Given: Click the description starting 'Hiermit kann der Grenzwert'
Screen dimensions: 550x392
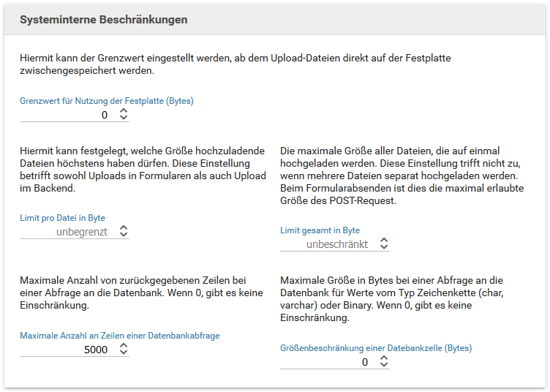Looking at the screenshot, I should [x=236, y=64].
